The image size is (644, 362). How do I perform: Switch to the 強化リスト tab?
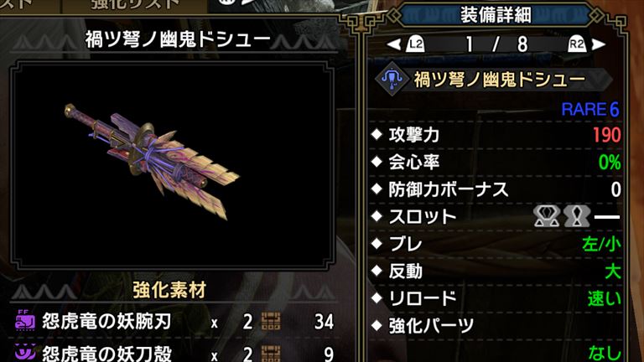[x=135, y=6]
